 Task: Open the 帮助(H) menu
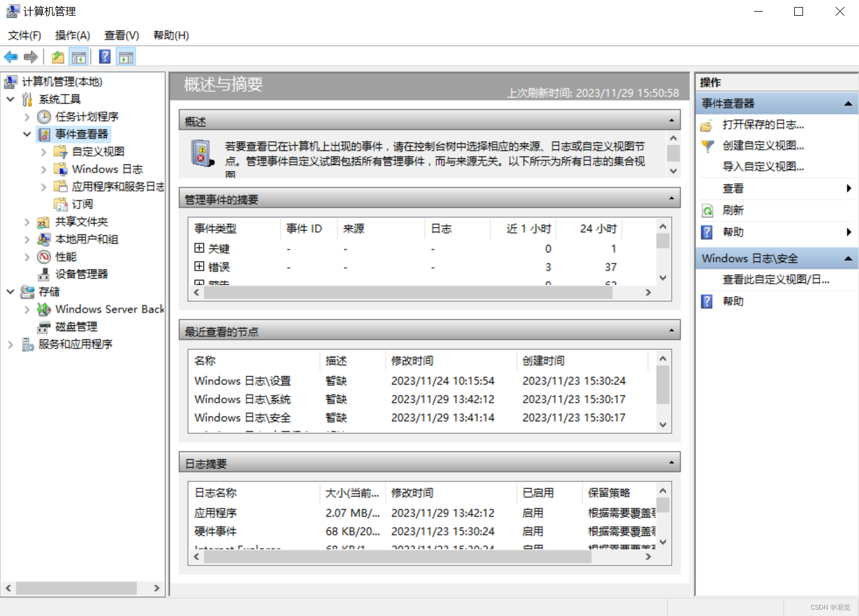tap(171, 36)
